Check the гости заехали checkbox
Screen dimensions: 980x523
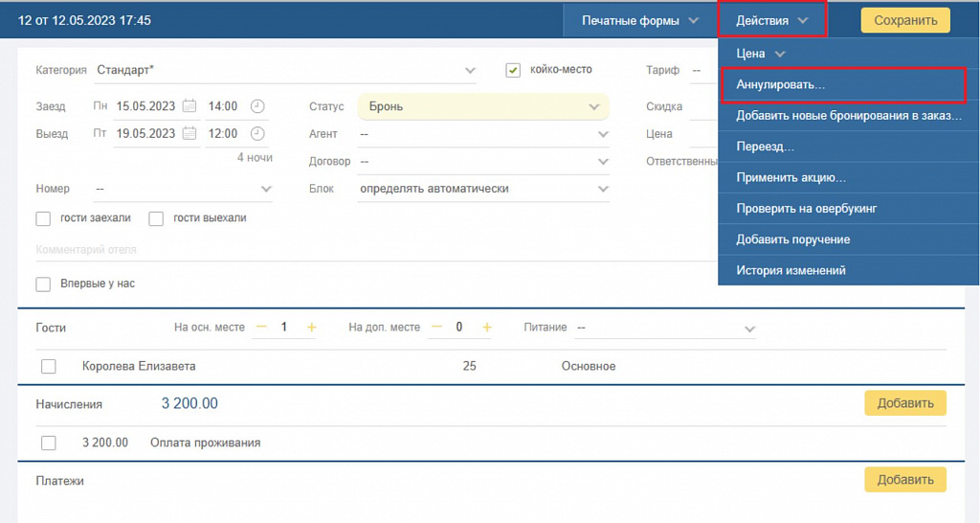coord(43,218)
